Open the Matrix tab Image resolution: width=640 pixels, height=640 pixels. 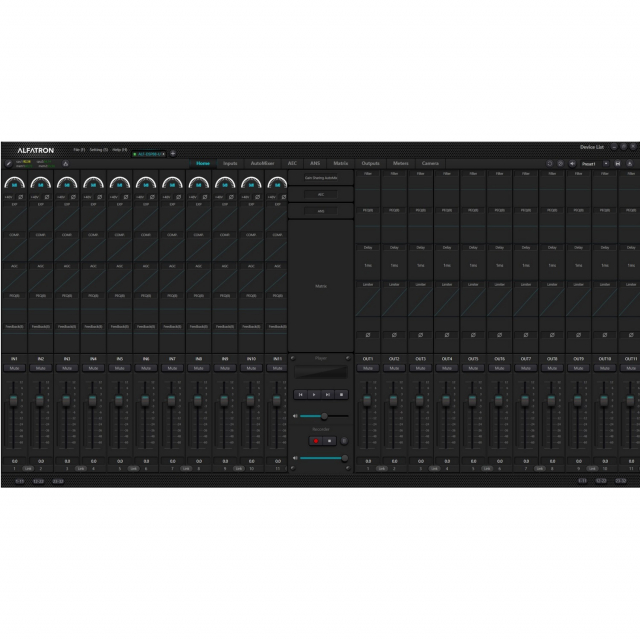tap(341, 163)
